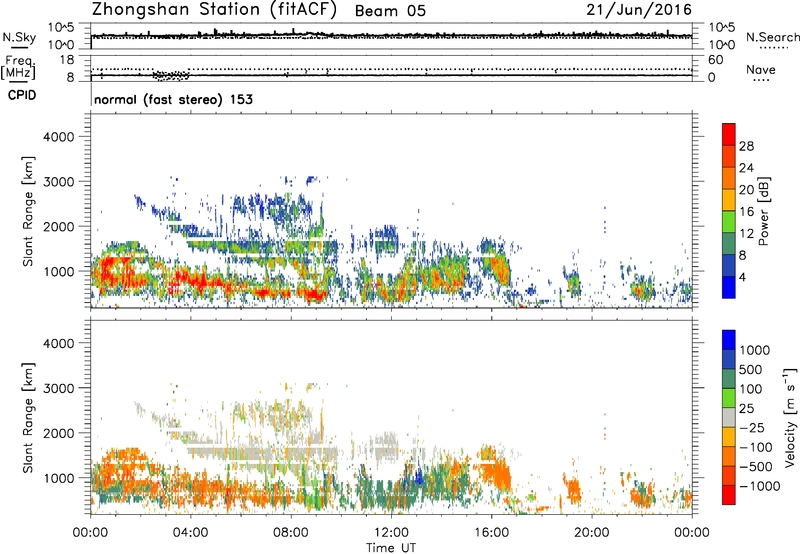Click the '1000' tick on Velocity colorbar
The height and width of the screenshot is (554, 800).
[x=755, y=350]
